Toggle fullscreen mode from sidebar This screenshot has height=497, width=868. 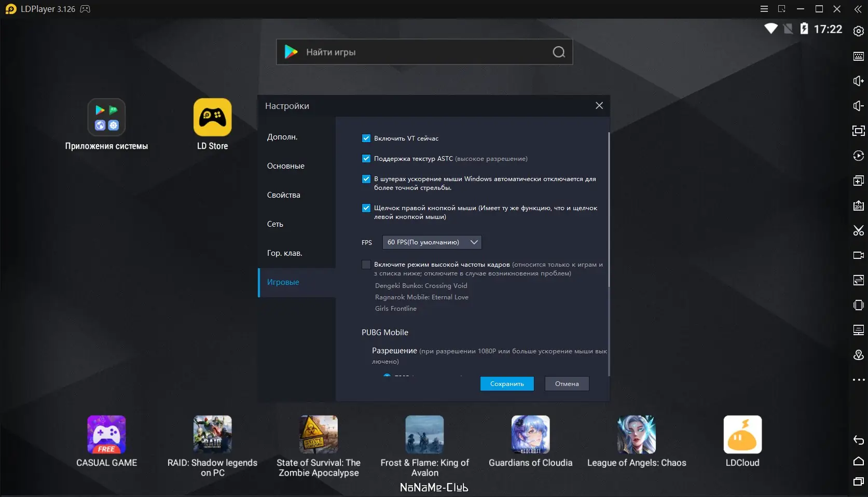(x=859, y=131)
